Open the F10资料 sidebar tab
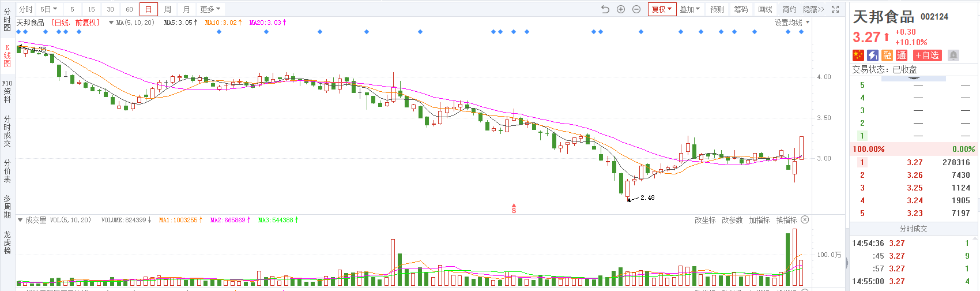The width and height of the screenshot is (980, 291). point(7,91)
